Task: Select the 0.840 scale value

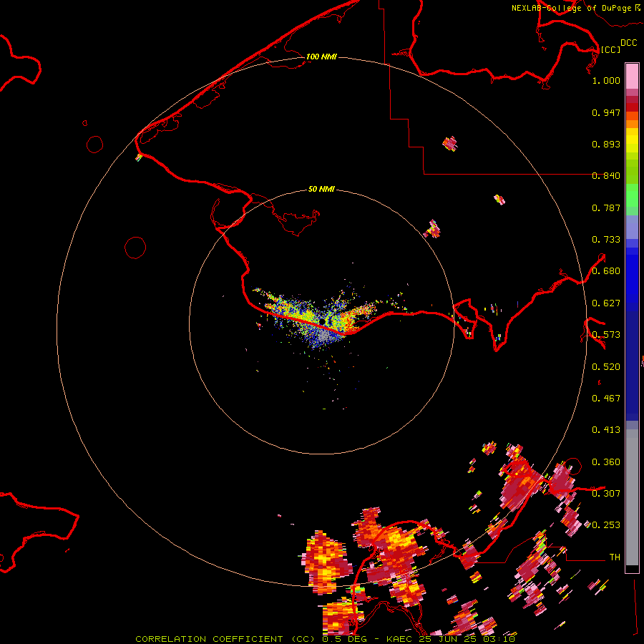Action: pos(606,176)
